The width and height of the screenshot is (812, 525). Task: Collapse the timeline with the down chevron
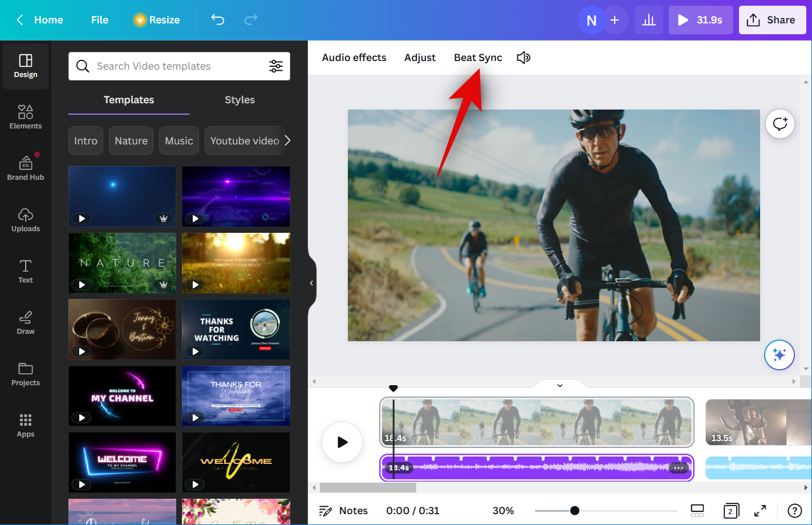(560, 386)
